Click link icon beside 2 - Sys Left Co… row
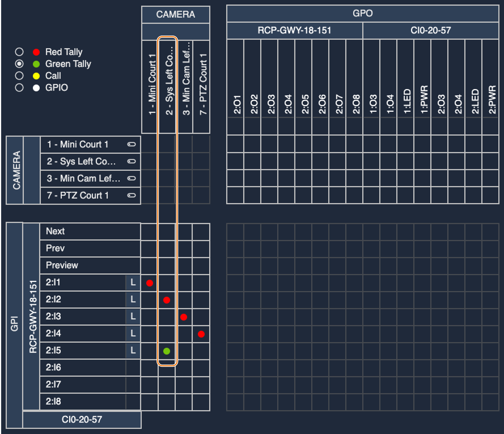The image size is (504, 434). (131, 161)
